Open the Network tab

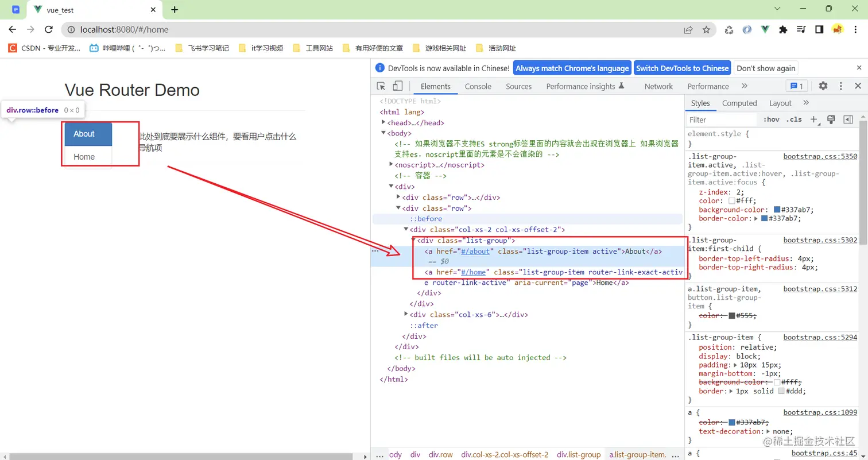pos(658,86)
